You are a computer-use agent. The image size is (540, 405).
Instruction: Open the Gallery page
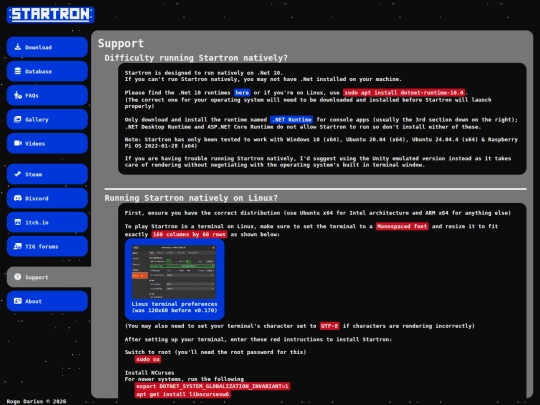[47, 120]
